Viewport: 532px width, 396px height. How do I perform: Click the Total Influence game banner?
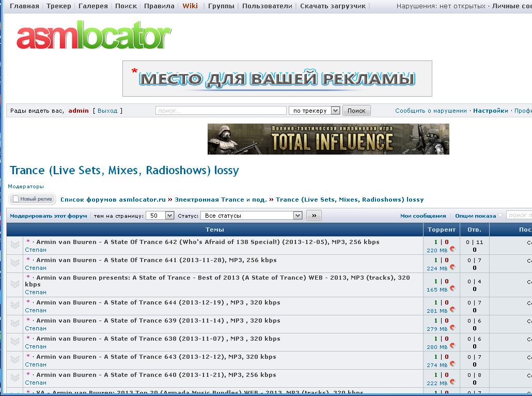[x=328, y=139]
